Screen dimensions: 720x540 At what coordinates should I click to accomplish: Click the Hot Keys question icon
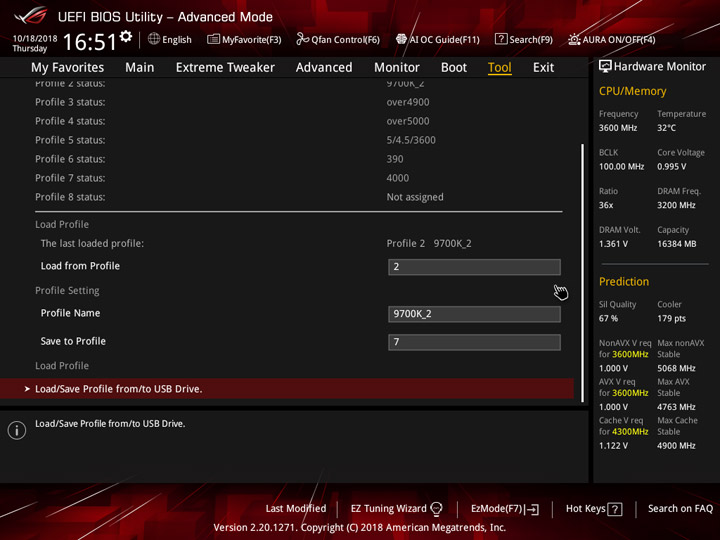pyautogui.click(x=615, y=509)
